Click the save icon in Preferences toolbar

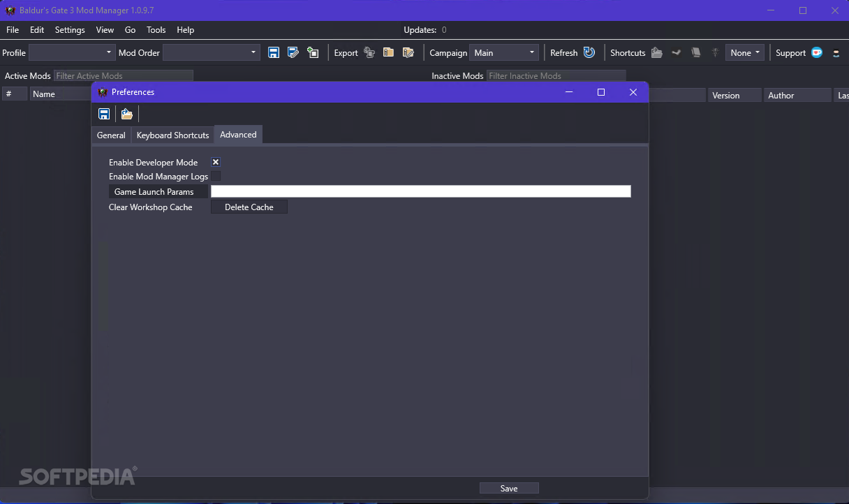click(104, 114)
